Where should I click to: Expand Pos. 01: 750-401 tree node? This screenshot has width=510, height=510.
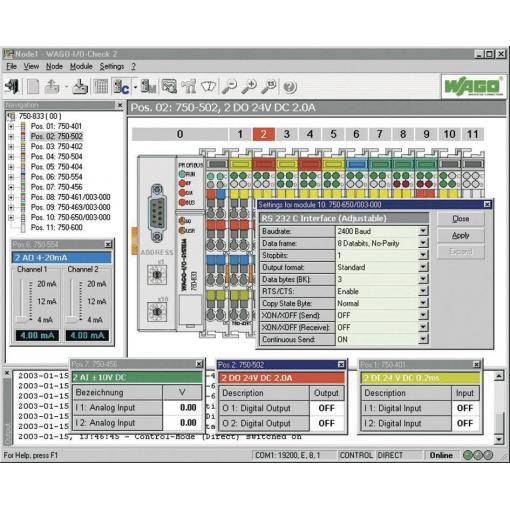pos(11,126)
